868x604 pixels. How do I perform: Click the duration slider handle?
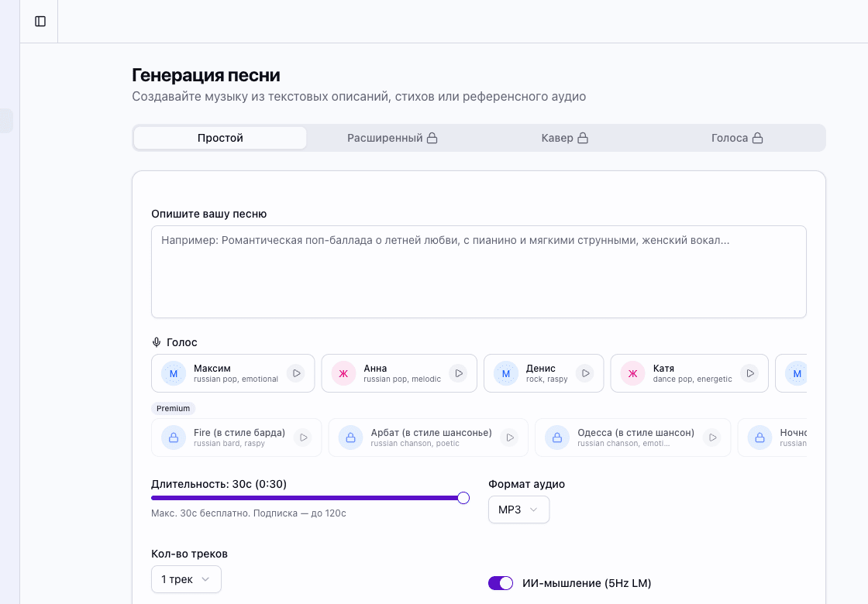(x=463, y=498)
